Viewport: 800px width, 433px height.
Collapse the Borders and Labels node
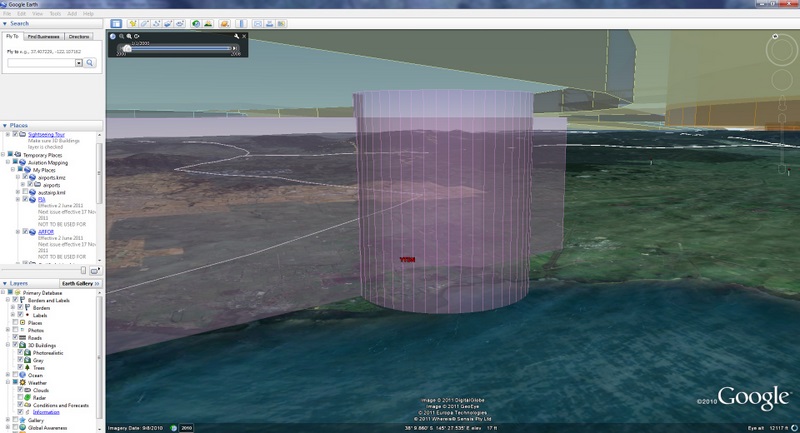click(8, 300)
